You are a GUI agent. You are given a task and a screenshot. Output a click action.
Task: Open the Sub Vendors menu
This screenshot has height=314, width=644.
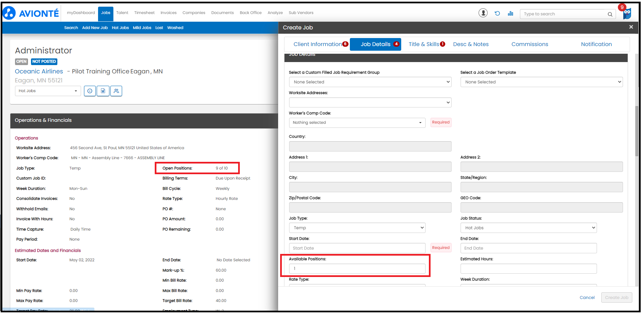(301, 13)
